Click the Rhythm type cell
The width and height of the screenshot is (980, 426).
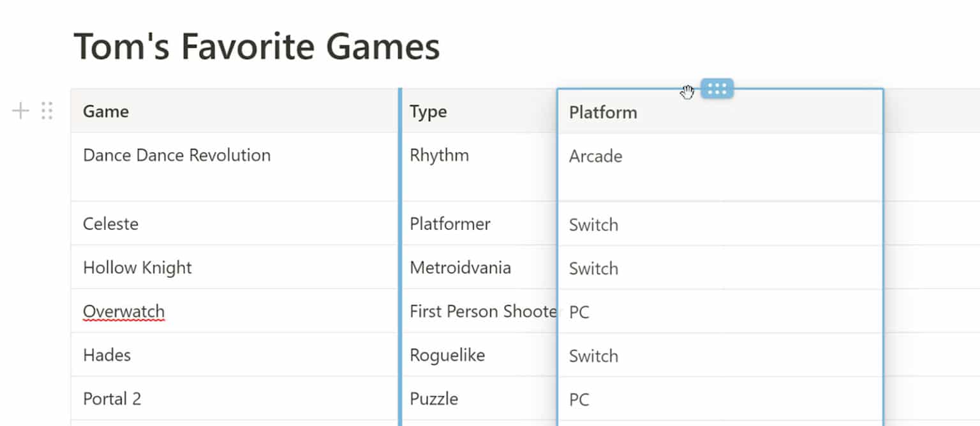439,155
